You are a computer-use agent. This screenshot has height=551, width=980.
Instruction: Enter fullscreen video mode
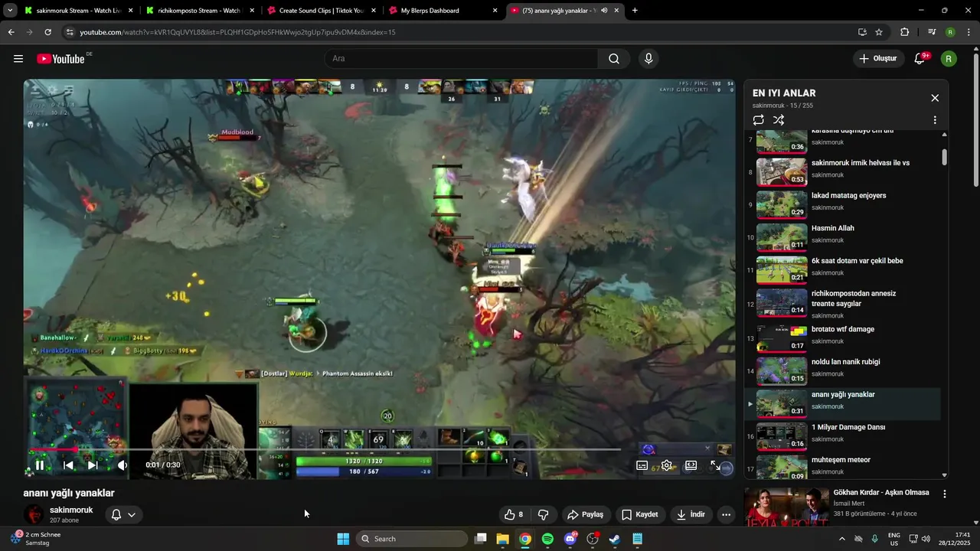tap(715, 465)
